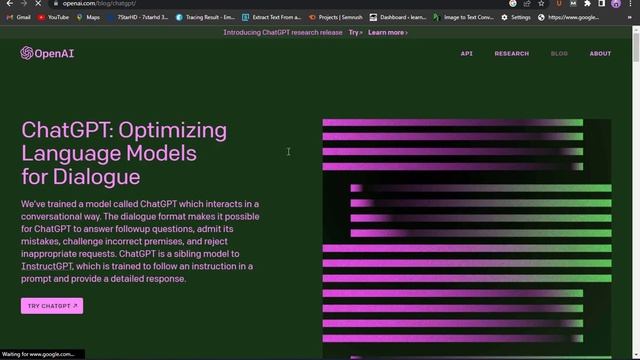Open the YouTube bookmark
640x360 pixels.
coord(53,17)
